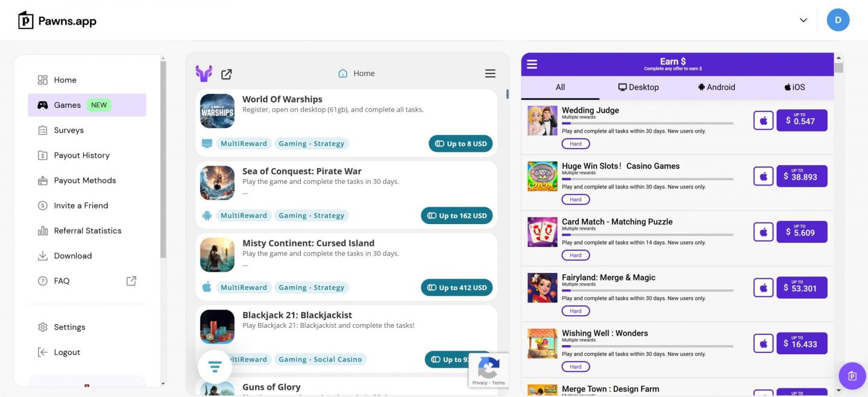Image resolution: width=868 pixels, height=397 pixels.
Task: Click the Referral Statistics icon
Action: 42,230
